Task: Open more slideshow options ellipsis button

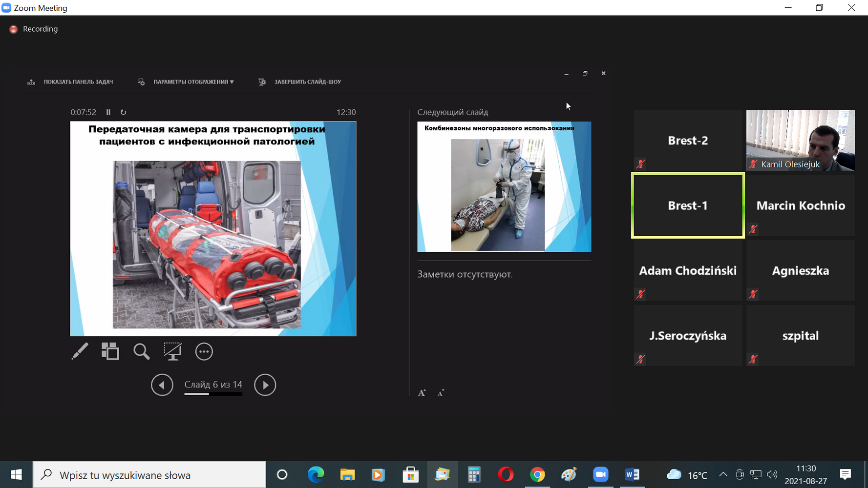Action: [x=204, y=351]
